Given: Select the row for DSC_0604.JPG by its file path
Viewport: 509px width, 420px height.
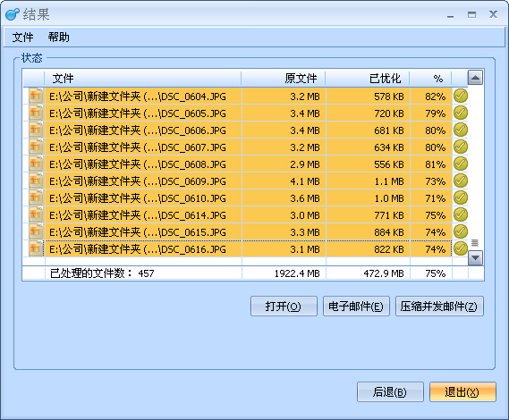Looking at the screenshot, I should [x=138, y=97].
